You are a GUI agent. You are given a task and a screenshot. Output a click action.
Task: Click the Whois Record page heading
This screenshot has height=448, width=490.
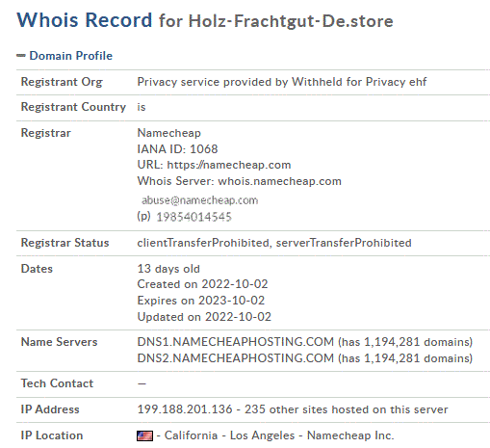[85, 20]
